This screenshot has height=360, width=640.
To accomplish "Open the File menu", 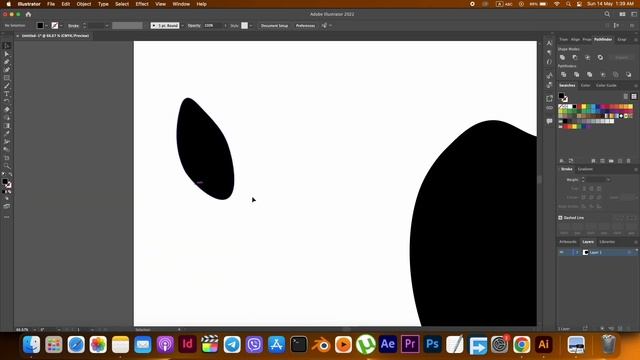I will pos(51,4).
